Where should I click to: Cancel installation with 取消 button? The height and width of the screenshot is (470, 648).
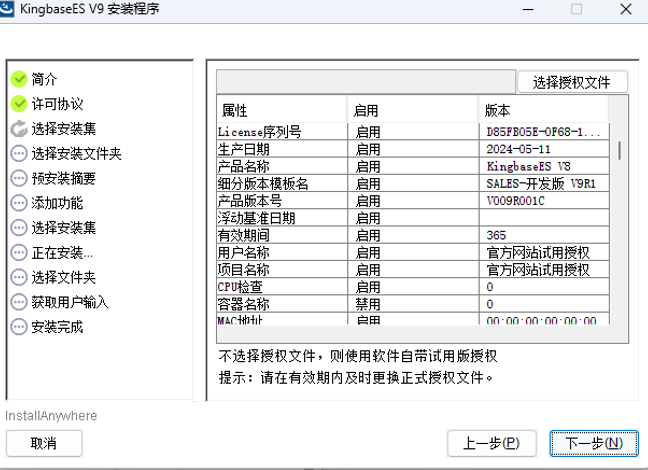point(44,442)
